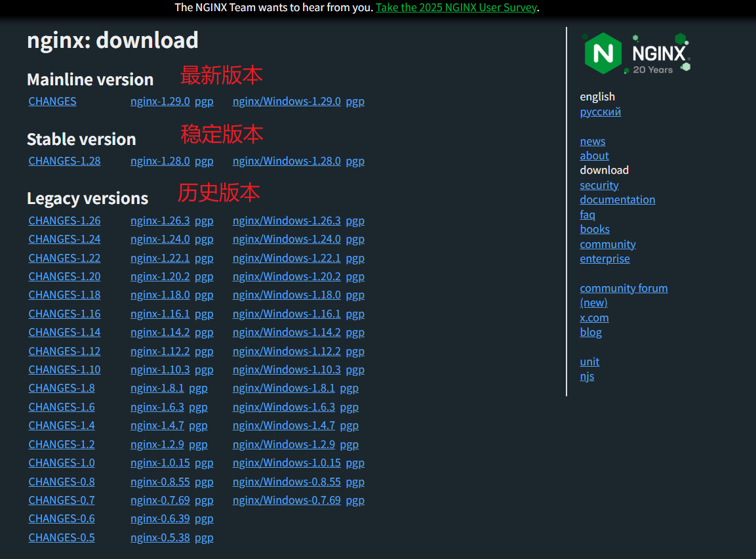Viewport: 756px width, 559px height.
Task: Open the 2025 NGINX User Survey
Action: (x=456, y=7)
